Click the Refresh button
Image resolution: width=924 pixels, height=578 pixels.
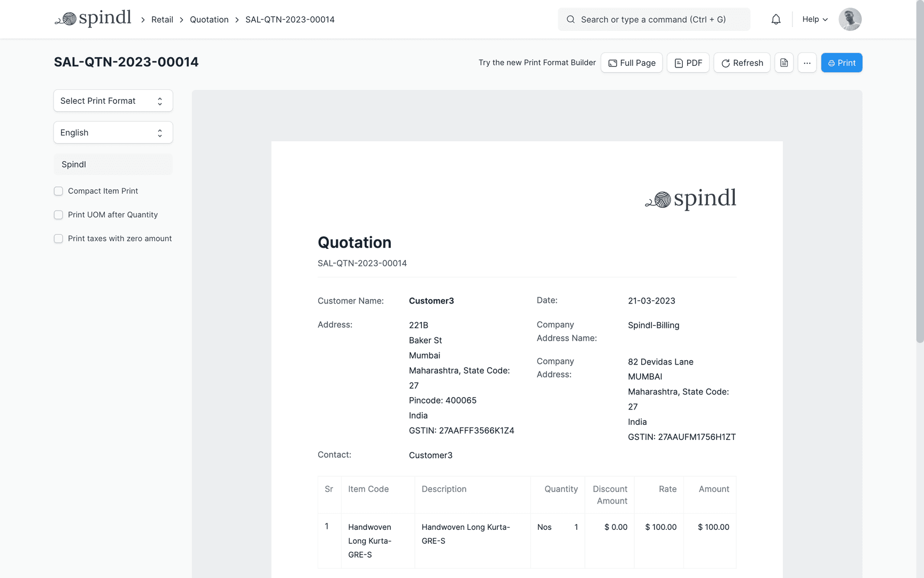742,63
